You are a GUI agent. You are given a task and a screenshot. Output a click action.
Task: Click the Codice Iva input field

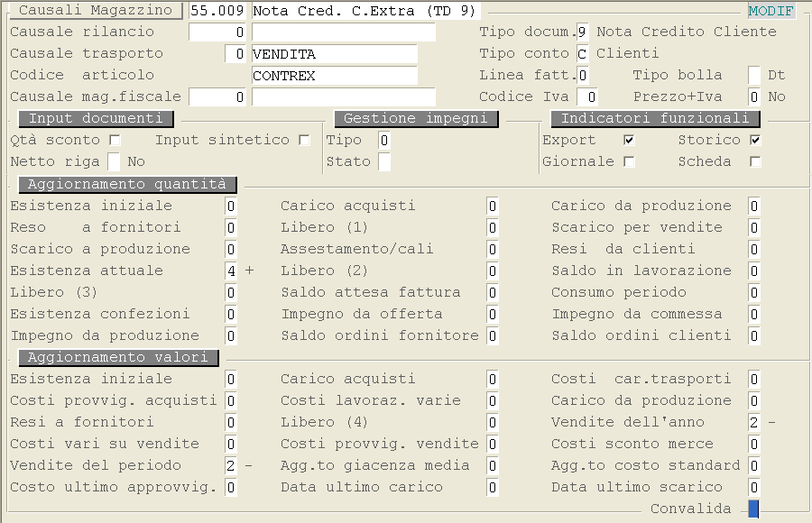coord(587,97)
